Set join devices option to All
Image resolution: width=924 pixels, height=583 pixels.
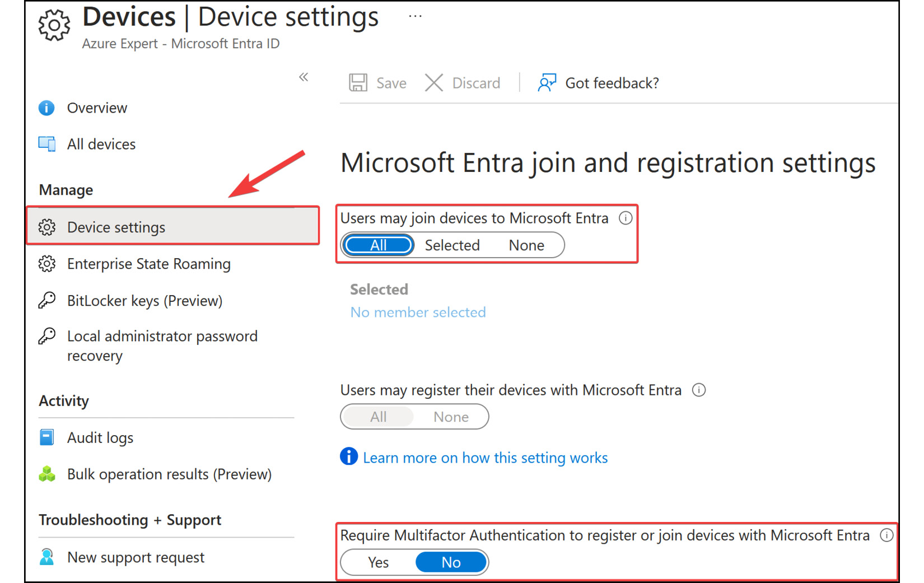[379, 245]
